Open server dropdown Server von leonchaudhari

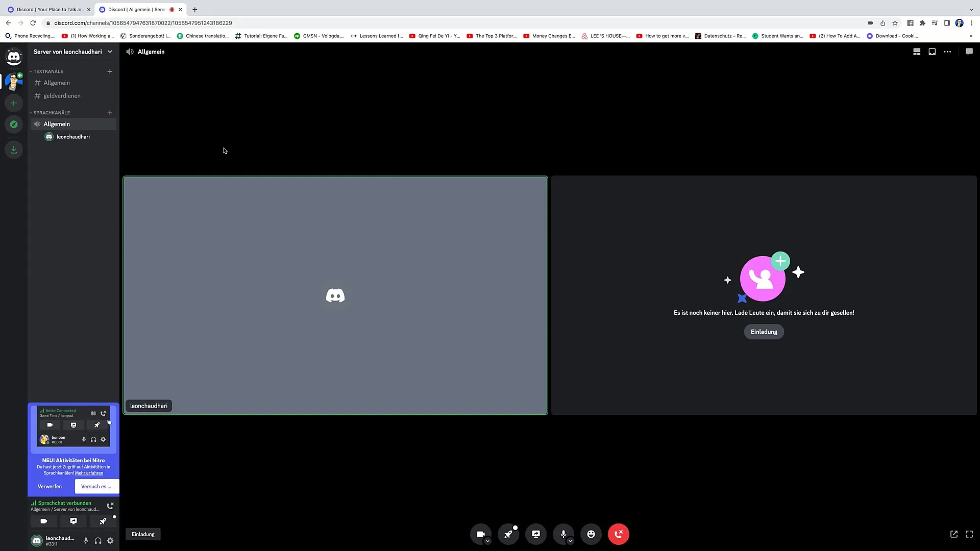(x=73, y=52)
